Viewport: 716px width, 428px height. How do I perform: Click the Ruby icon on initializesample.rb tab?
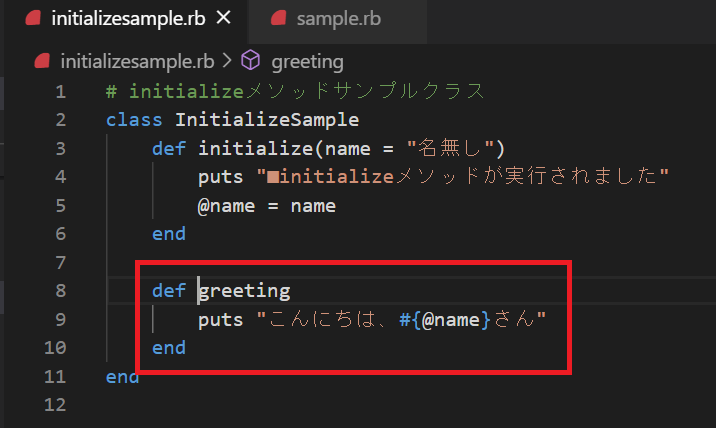coord(33,18)
